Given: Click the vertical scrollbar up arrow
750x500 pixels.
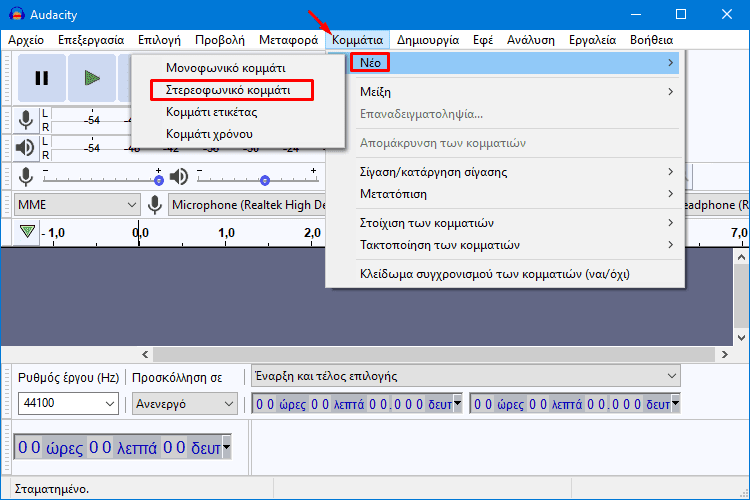Looking at the screenshot, I should [741, 257].
